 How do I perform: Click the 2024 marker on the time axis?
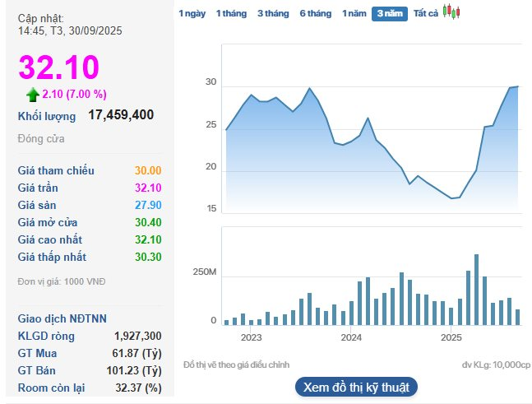351,337
